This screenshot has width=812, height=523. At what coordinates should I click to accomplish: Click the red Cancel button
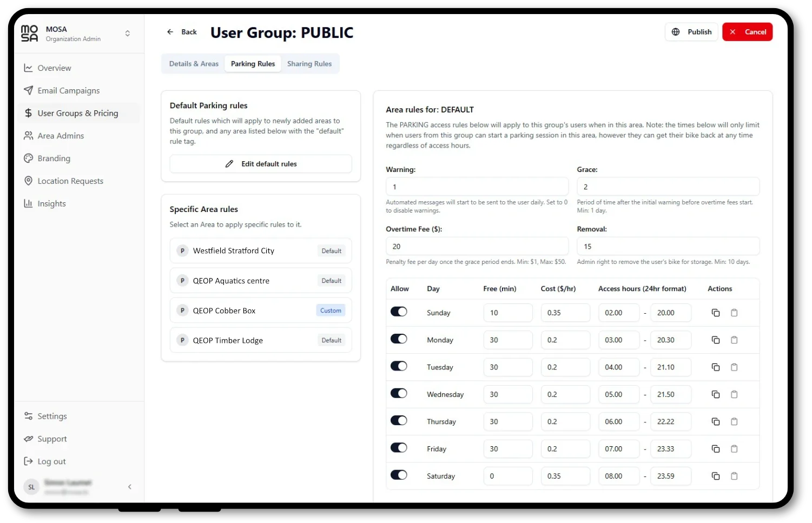(747, 32)
